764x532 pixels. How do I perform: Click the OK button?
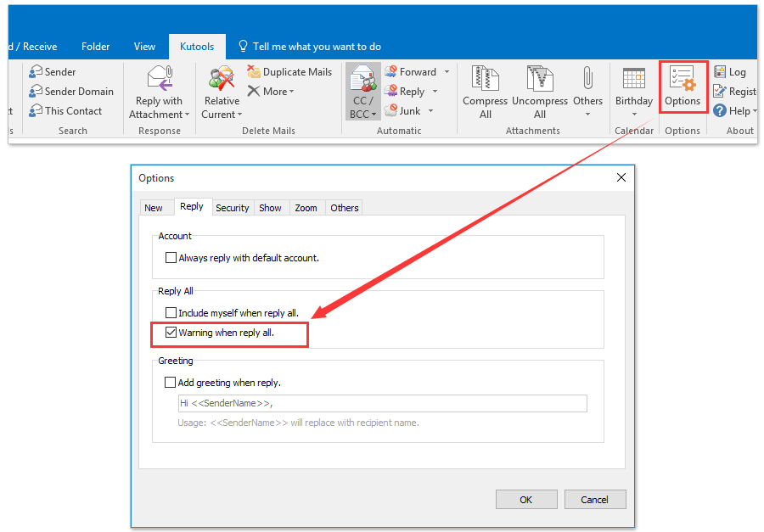pyautogui.click(x=526, y=499)
